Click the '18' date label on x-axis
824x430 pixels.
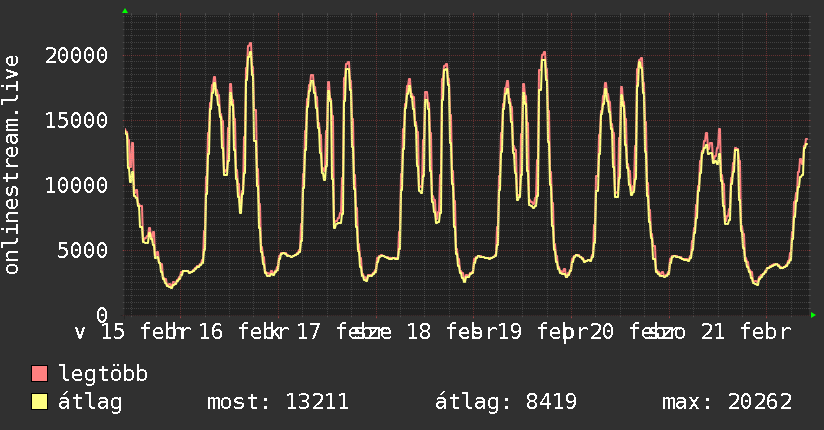(419, 331)
